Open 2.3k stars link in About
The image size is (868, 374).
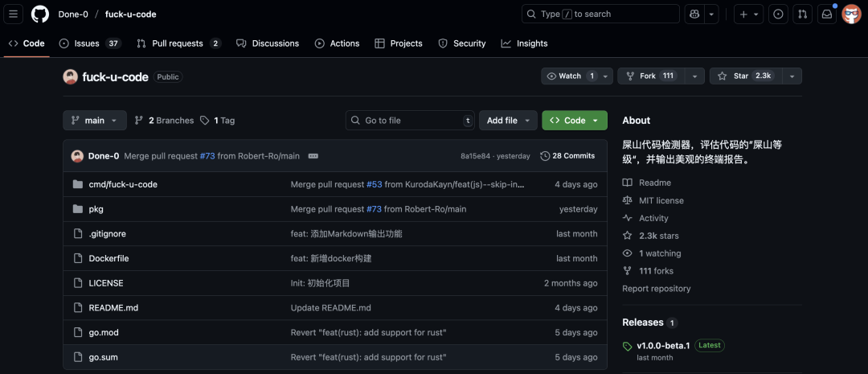(x=650, y=236)
